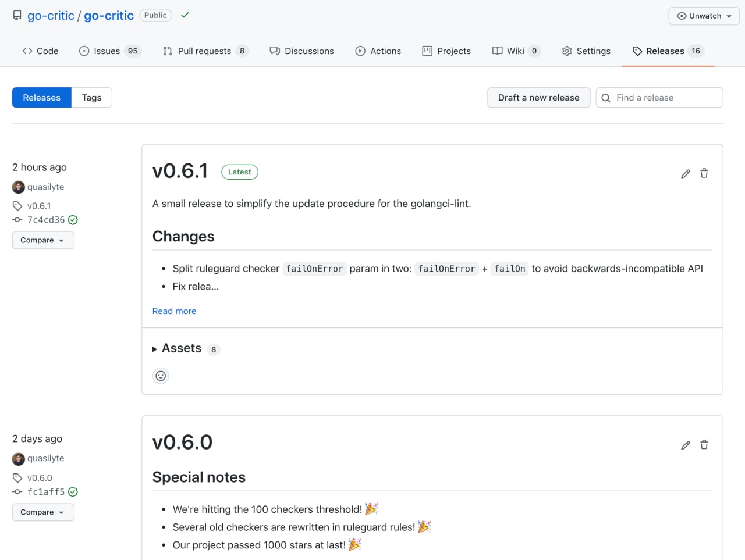Click quasilyte username under 2 days ago
Screen dimensions: 745x560
[45, 459]
